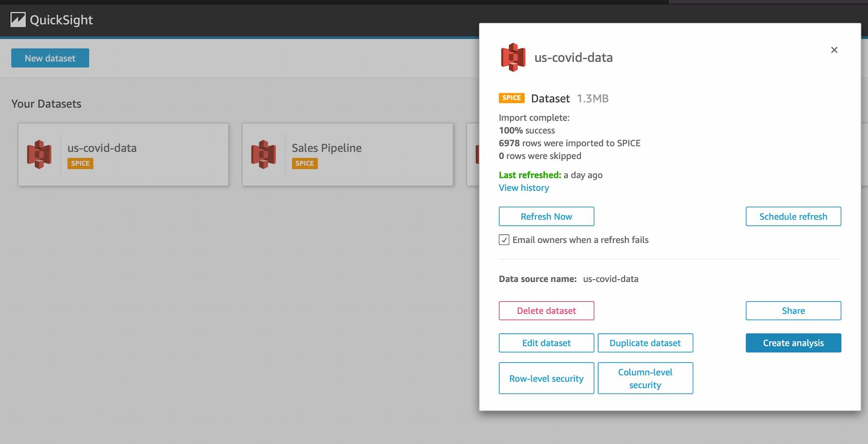This screenshot has height=444, width=868.
Task: Uncheck Email owners when a refresh fails
Action: click(x=504, y=240)
